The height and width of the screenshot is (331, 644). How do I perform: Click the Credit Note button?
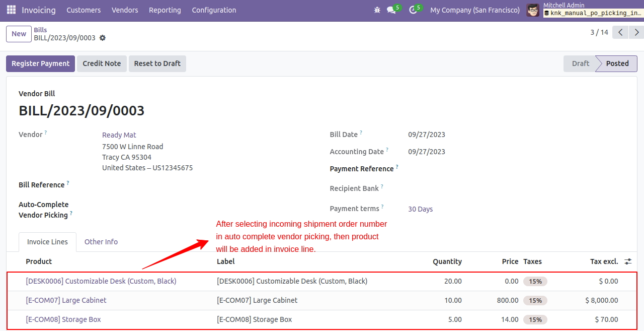[102, 63]
